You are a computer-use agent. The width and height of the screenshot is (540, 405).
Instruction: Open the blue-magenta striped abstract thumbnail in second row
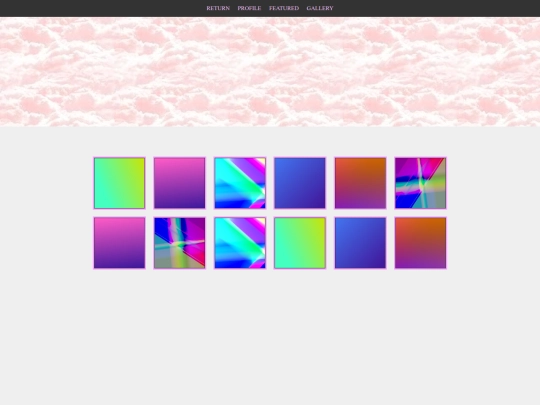point(179,243)
